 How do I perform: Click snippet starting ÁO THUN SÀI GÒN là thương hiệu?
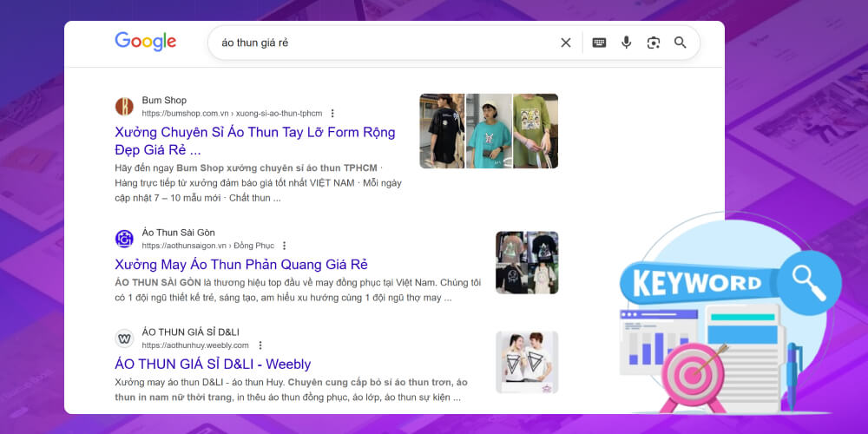click(x=298, y=290)
